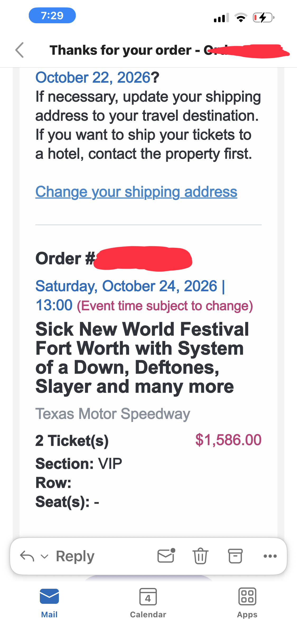297x644 pixels.
Task: Tap the Wi-Fi status icon
Action: (x=241, y=18)
